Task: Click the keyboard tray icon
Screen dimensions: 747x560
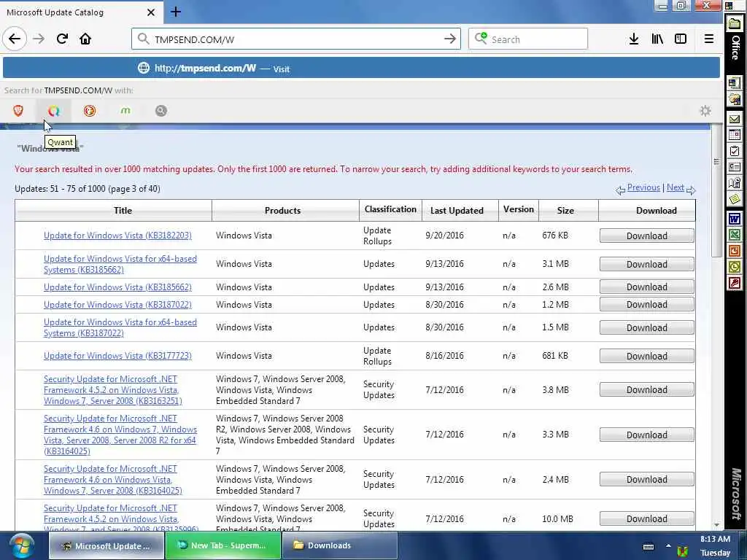Action: [x=649, y=547]
